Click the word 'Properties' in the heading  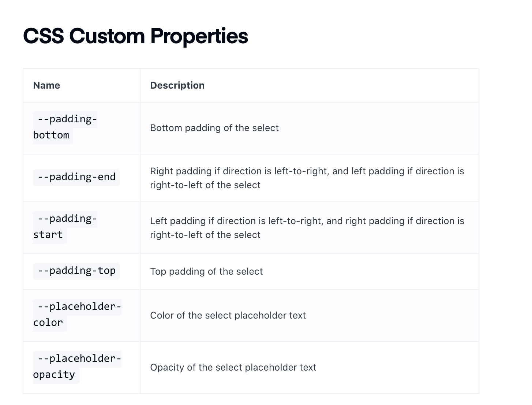coord(199,37)
